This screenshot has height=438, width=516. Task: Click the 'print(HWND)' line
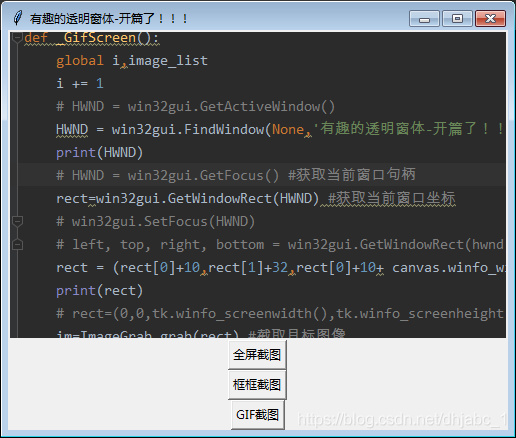pos(100,152)
